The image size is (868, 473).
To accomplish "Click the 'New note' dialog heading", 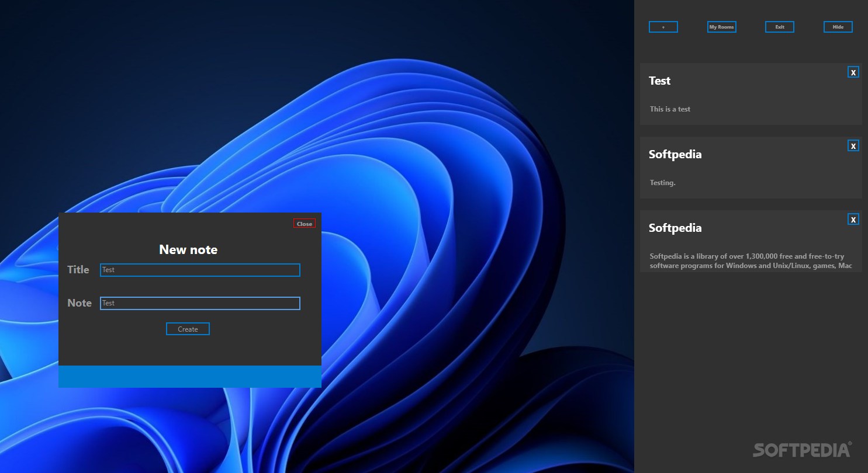I will (188, 250).
